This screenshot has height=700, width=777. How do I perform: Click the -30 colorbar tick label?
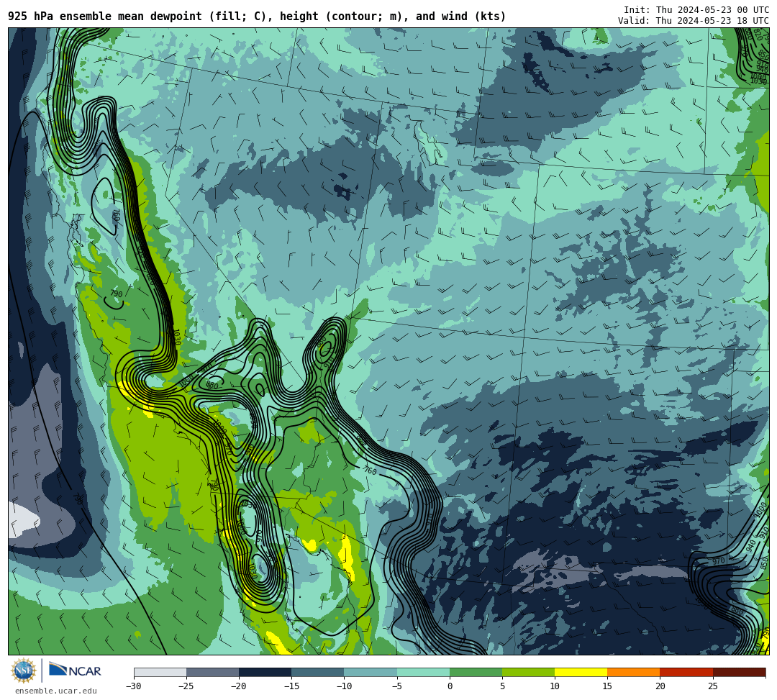[x=134, y=686]
